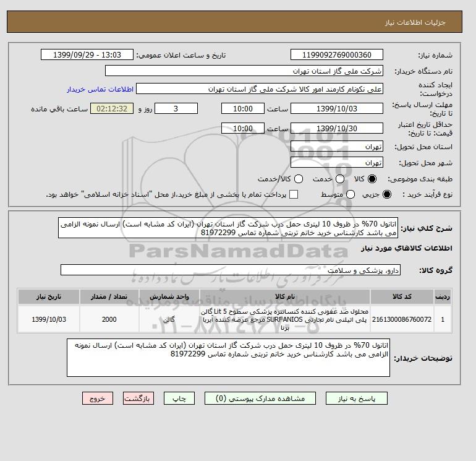
Task: Click the واحد شمارش column header
Action: point(169,296)
